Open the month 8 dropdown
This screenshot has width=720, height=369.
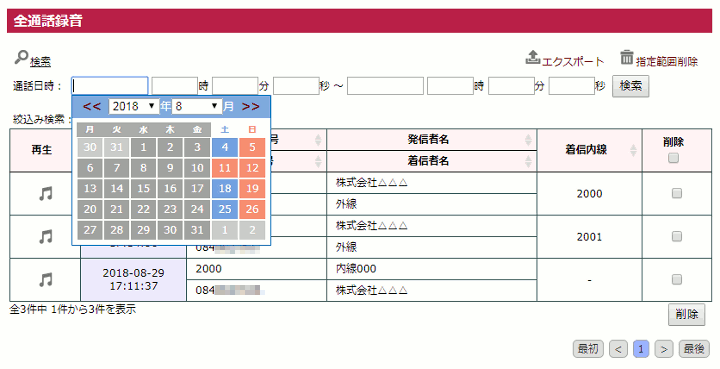point(197,106)
